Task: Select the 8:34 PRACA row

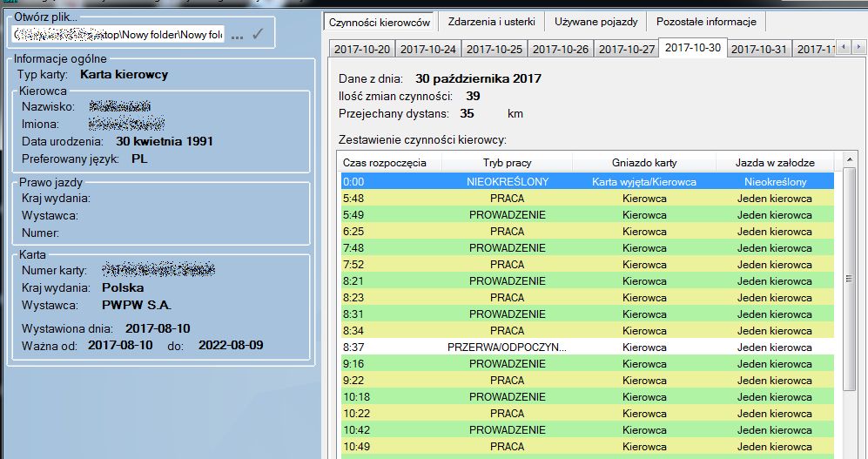Action: pyautogui.click(x=588, y=331)
